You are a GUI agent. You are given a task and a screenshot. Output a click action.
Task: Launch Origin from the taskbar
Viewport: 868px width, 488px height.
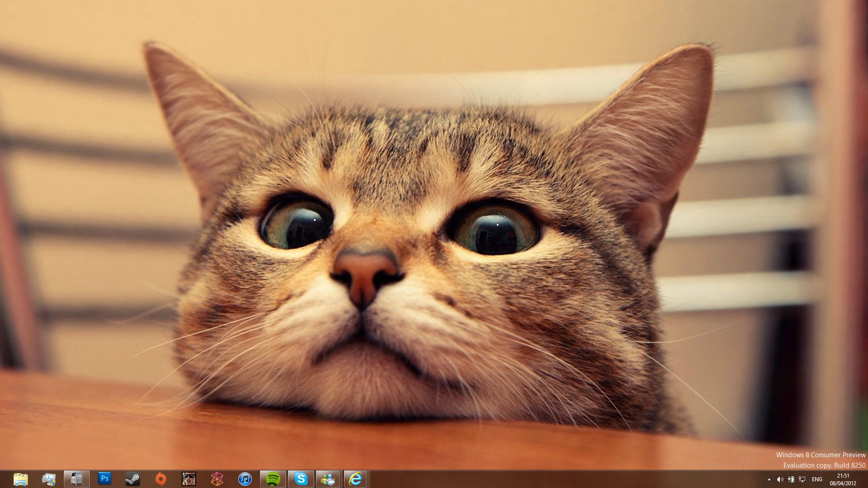point(161,479)
